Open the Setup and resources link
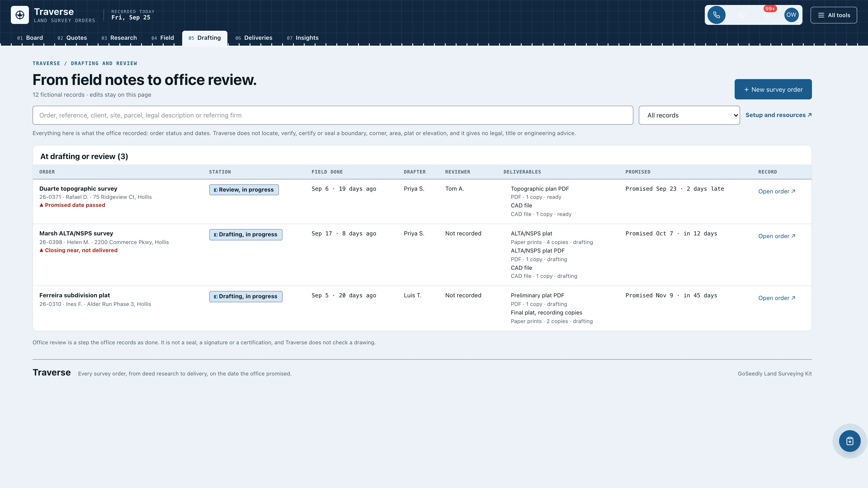Viewport: 868px width, 488px height. coord(778,115)
